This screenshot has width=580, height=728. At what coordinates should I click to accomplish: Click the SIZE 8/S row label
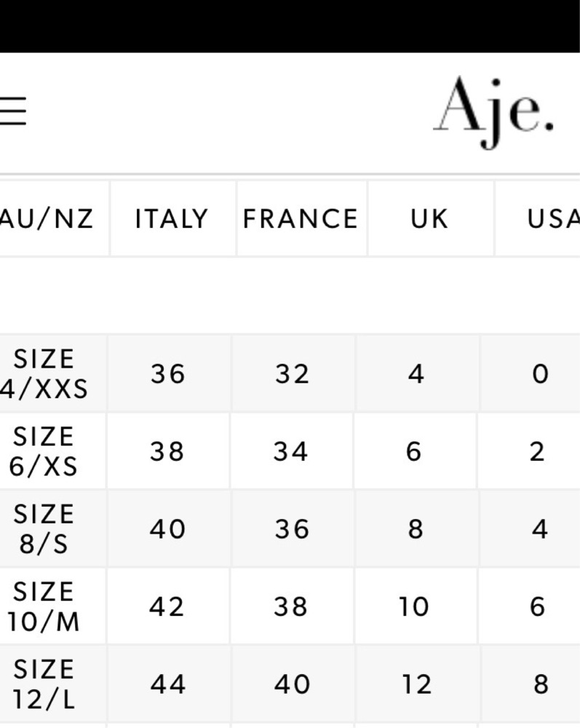click(x=44, y=529)
